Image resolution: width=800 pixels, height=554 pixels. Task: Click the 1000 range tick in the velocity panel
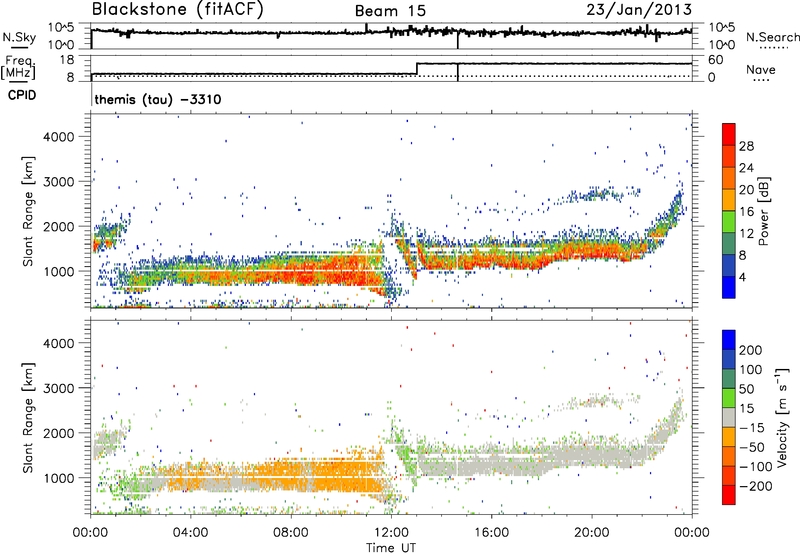click(x=58, y=478)
